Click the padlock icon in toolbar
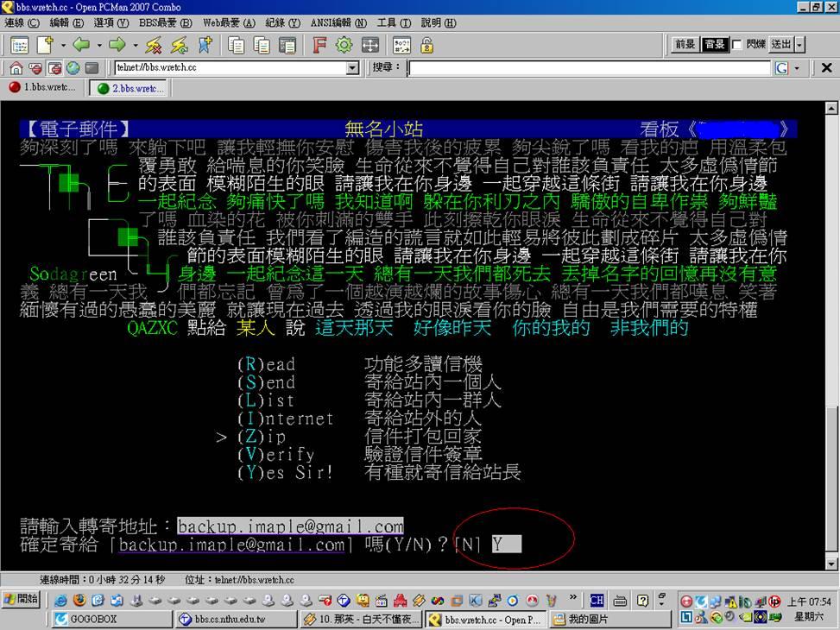 [x=426, y=45]
